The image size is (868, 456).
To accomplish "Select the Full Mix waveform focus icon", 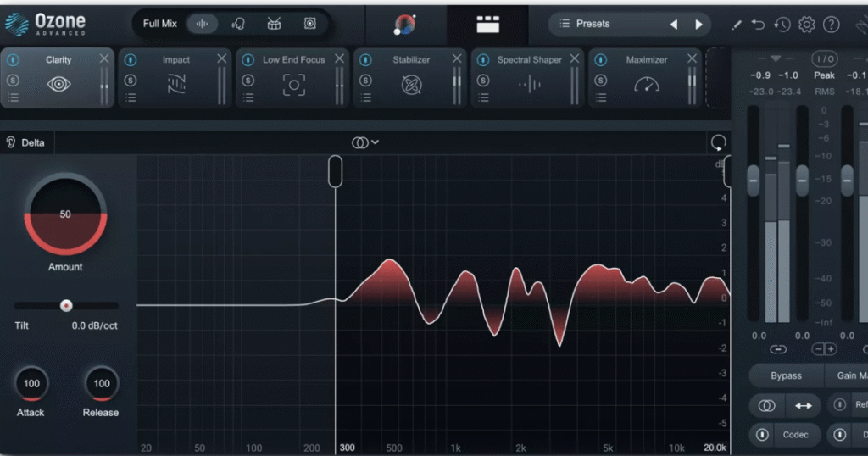I will tap(202, 24).
